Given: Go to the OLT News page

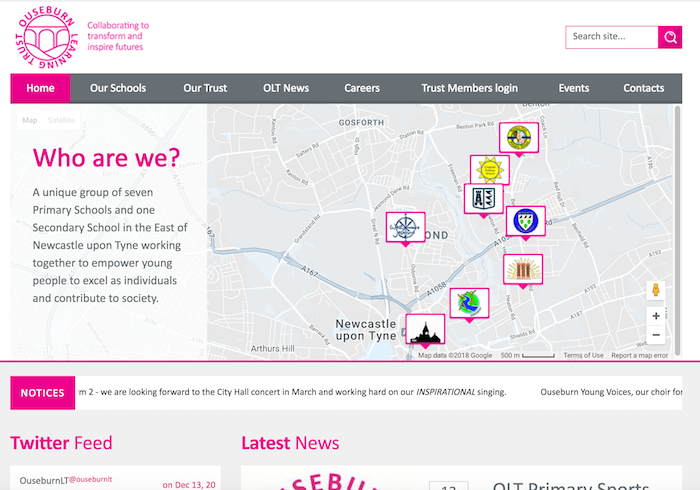Looking at the screenshot, I should click(286, 88).
